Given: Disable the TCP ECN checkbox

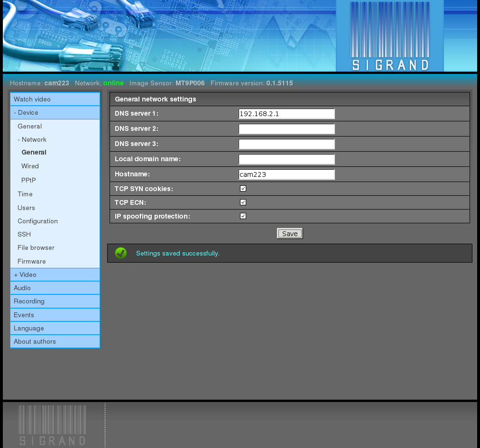Looking at the screenshot, I should tap(243, 202).
